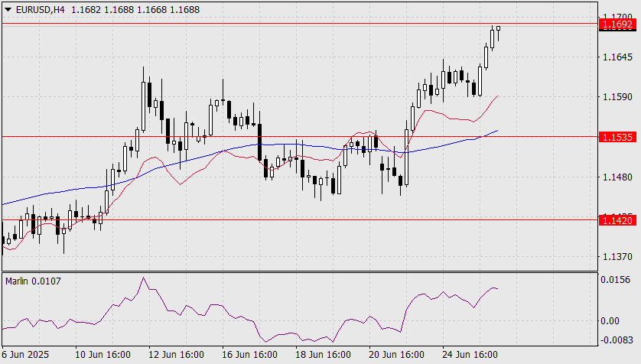Click the 1.1645 price scale value

pyautogui.click(x=617, y=57)
